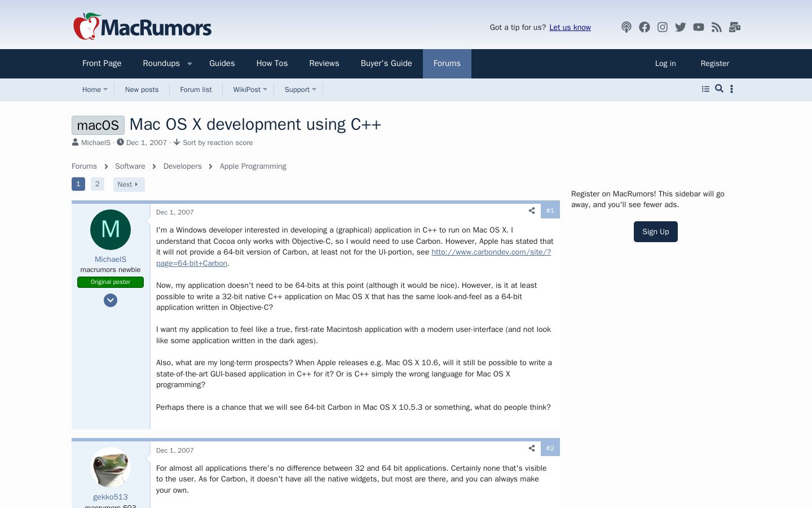Image resolution: width=812 pixels, height=508 pixels.
Task: Click the date on post #1
Action: coord(175,212)
